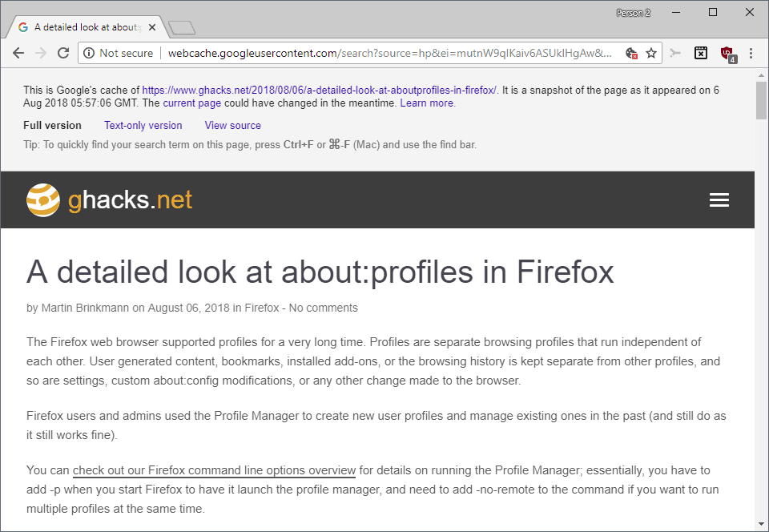Open the uBlock Origin extension icon
This screenshot has width=769, height=532.
727,54
